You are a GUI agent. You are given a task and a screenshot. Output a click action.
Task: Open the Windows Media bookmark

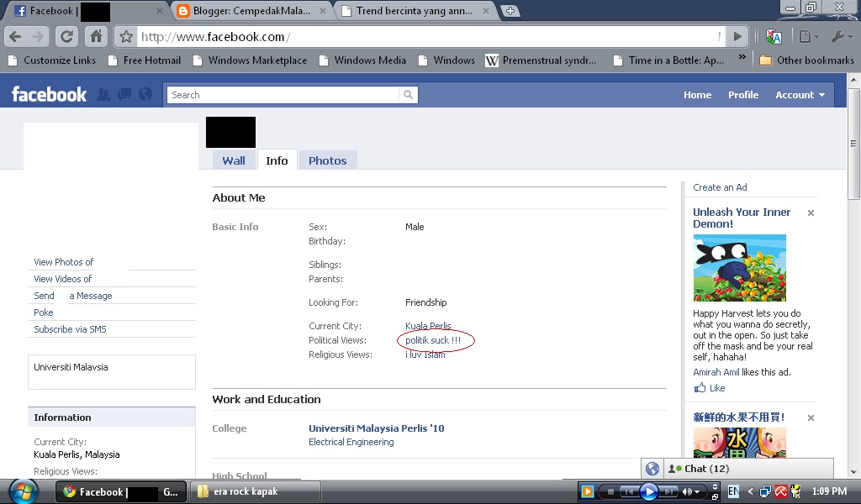pos(362,60)
